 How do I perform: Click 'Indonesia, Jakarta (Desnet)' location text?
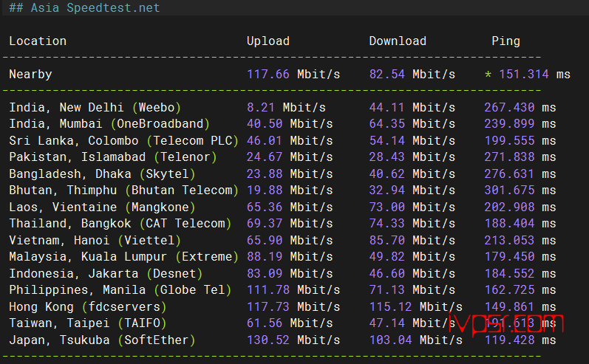pyautogui.click(x=106, y=274)
